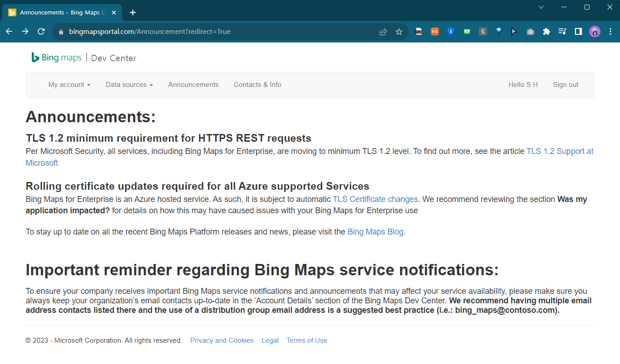Open the gray S extension icon
620x364 pixels.
point(483,32)
